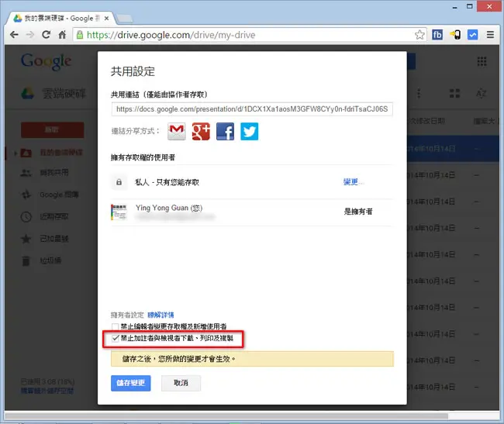Click the bookmark star in address bar
The width and height of the screenshot is (504, 424).
tap(419, 35)
